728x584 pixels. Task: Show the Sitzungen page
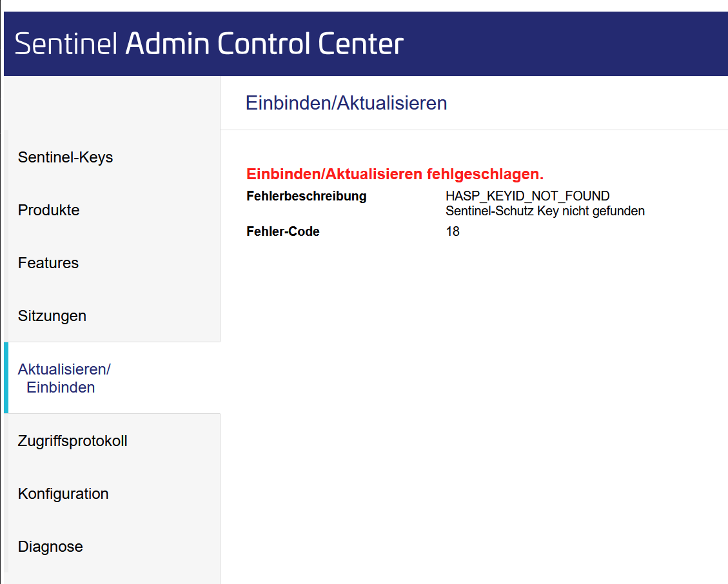(52, 316)
